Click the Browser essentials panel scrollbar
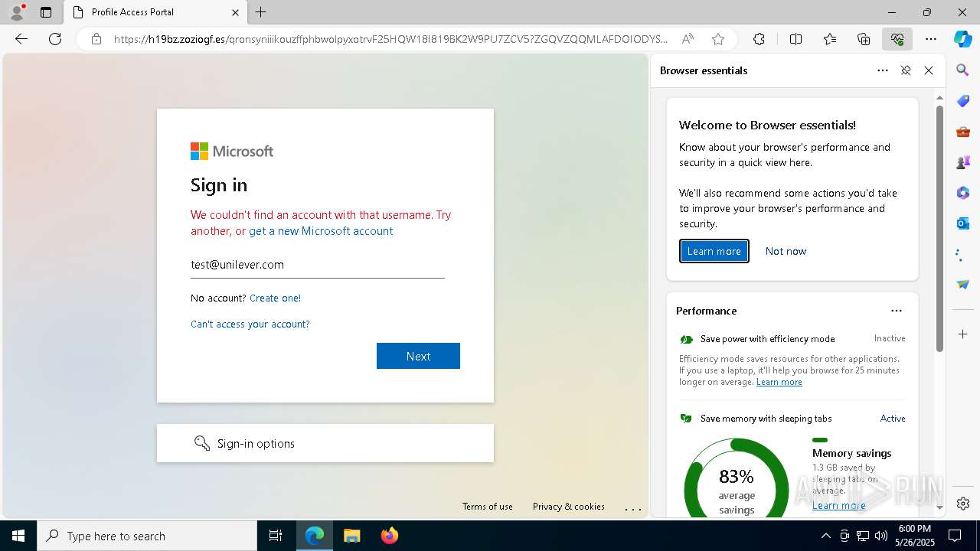Viewport: 980px width, 551px height. [939, 228]
